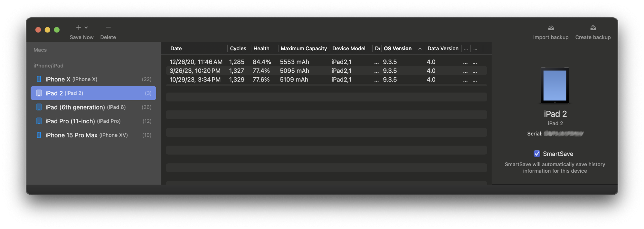Click the 1,327 cycles cell
This screenshot has height=229, width=644.
(x=237, y=71)
